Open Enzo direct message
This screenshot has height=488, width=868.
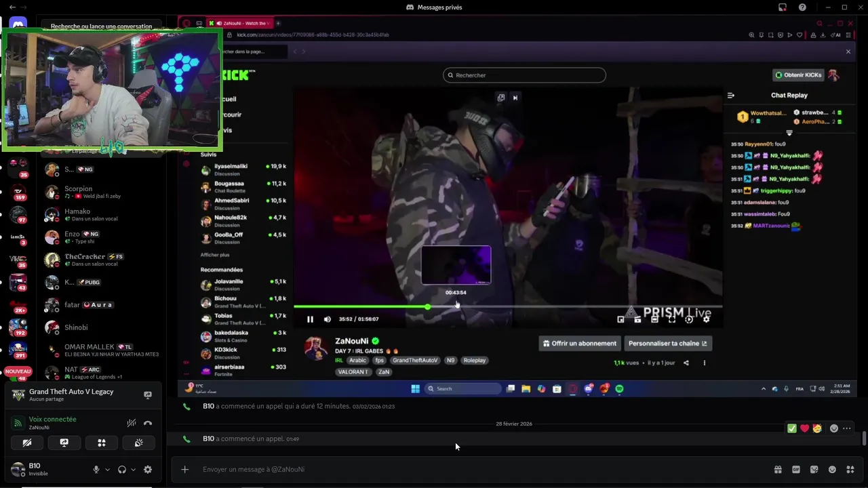tap(102, 237)
